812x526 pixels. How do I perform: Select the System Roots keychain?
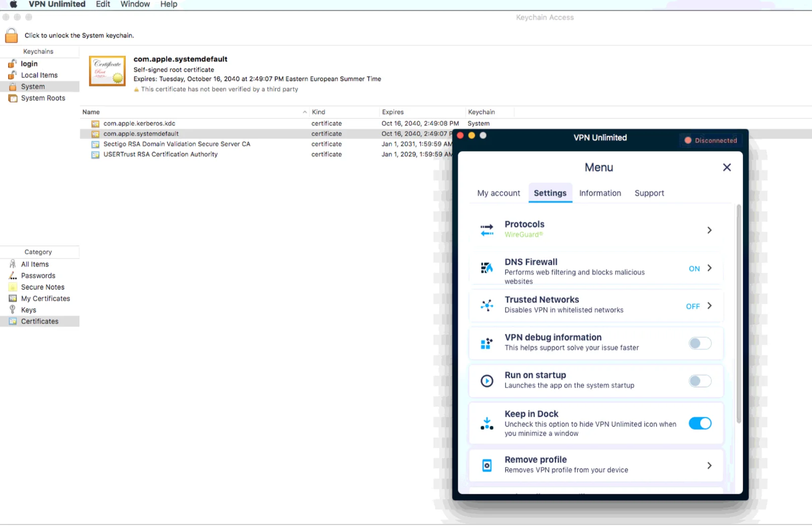tap(43, 98)
